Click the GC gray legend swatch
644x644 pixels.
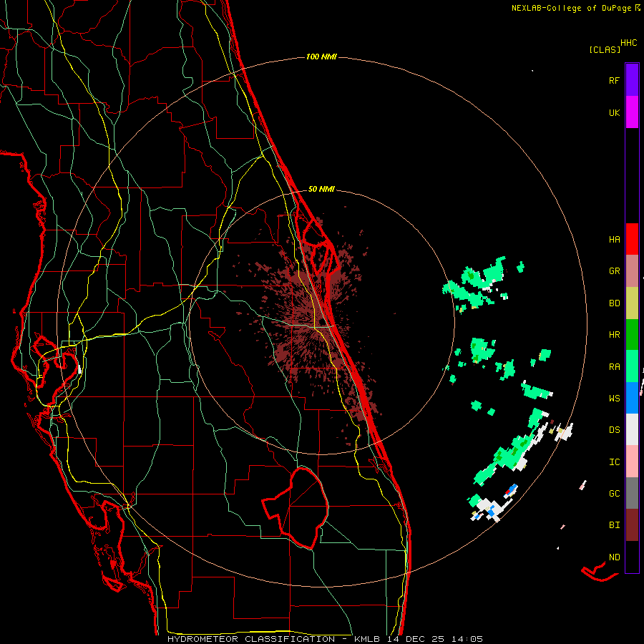click(x=632, y=493)
